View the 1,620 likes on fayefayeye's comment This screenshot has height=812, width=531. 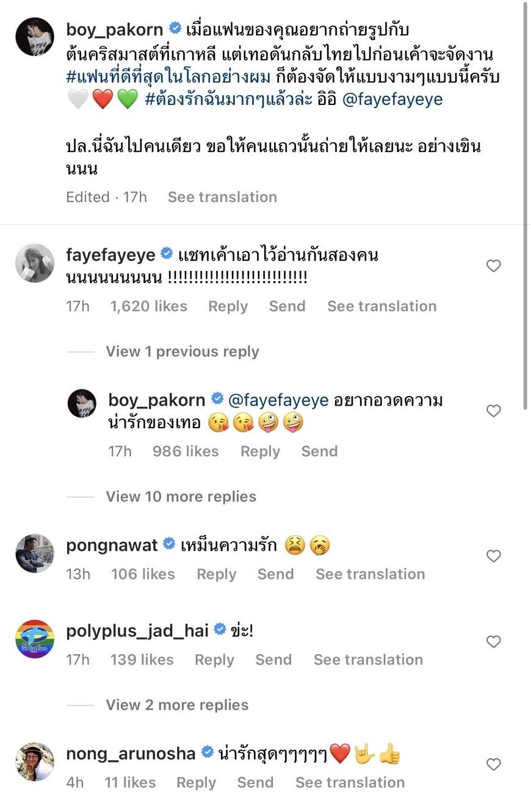point(148,306)
